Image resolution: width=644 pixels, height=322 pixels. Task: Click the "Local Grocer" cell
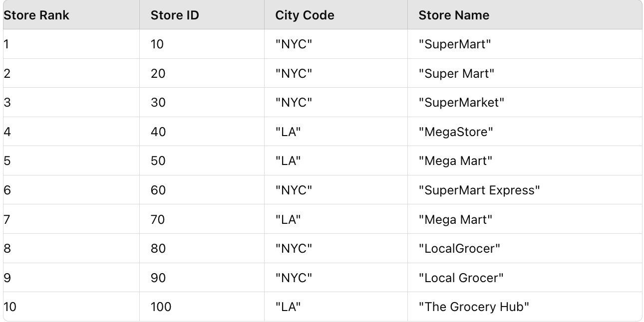pos(461,278)
